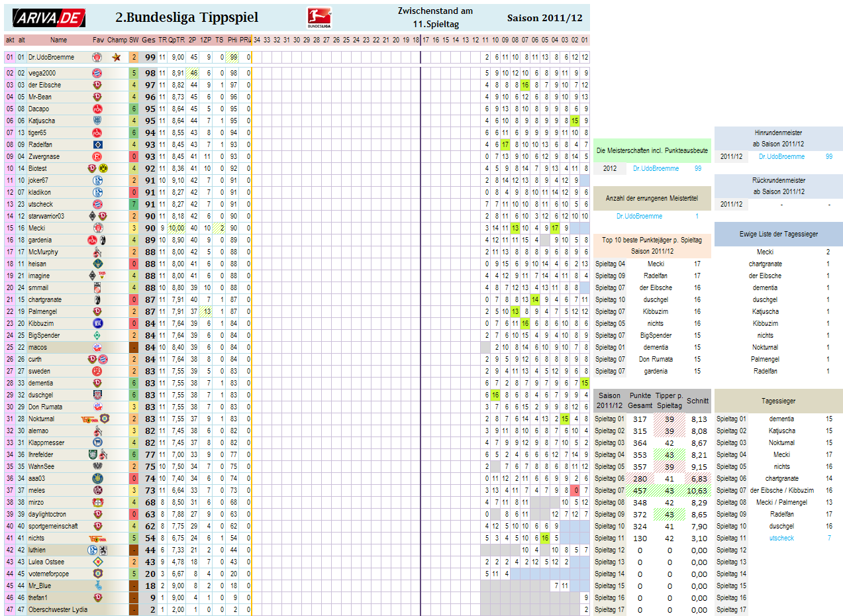This screenshot has height=616, width=843.
Task: Click the Bundesliga logo in the header
Action: (x=320, y=18)
